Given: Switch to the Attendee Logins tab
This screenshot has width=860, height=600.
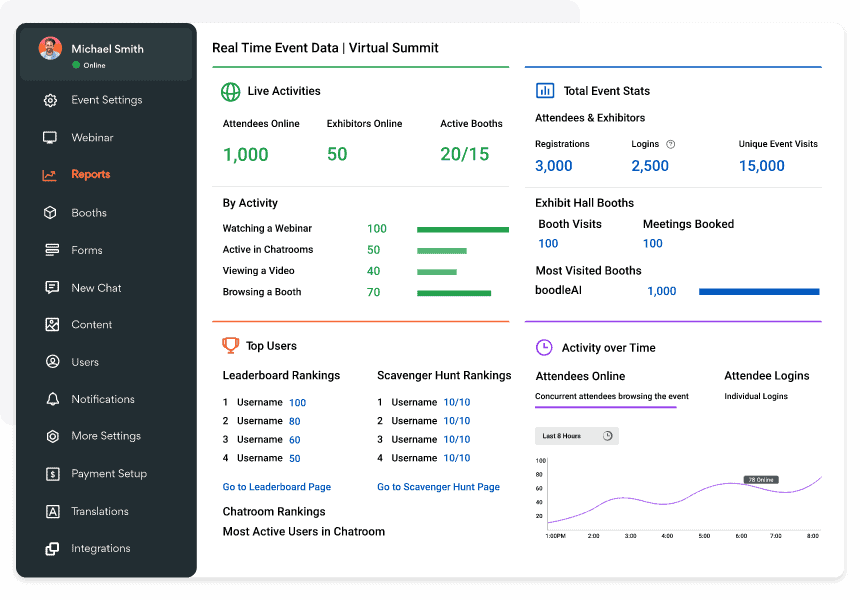Looking at the screenshot, I should click(x=766, y=376).
